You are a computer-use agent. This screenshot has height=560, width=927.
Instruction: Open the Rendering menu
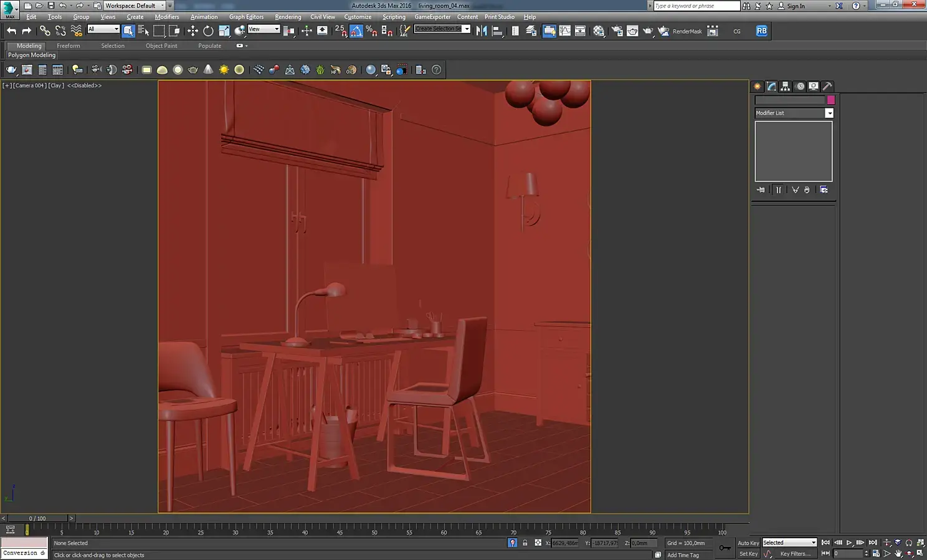click(287, 17)
